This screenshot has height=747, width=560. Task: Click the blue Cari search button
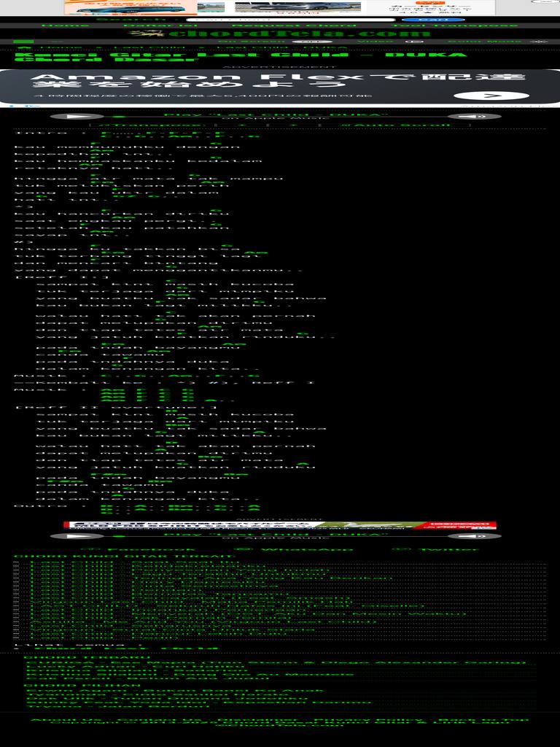[432, 20]
